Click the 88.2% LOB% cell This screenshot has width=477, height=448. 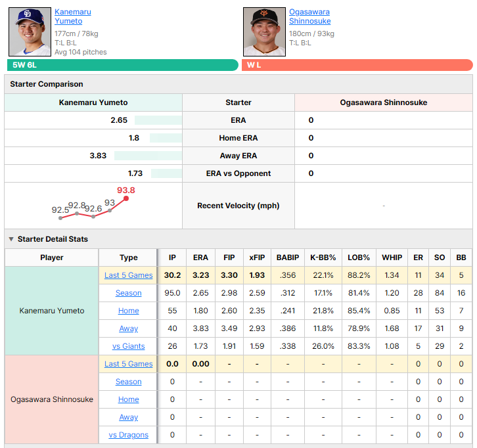point(359,275)
